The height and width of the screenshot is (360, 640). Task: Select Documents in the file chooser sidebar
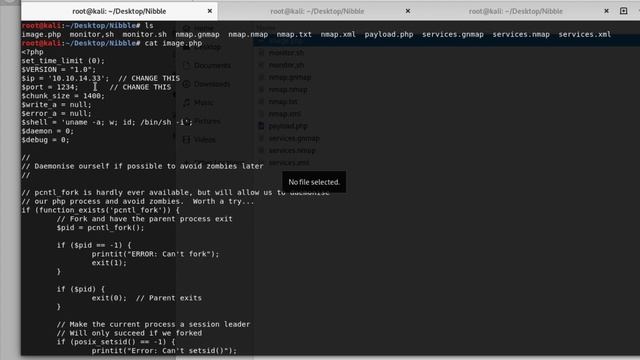(212, 65)
